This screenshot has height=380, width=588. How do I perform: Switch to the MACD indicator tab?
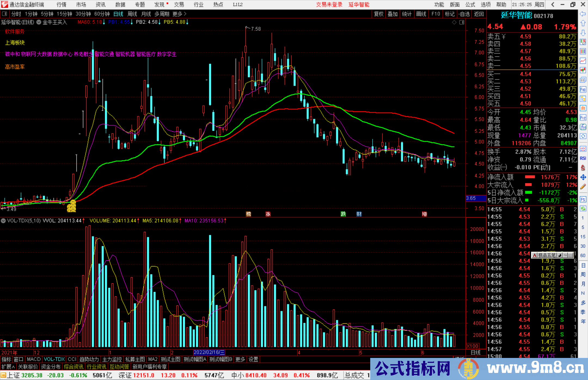tap(33, 360)
